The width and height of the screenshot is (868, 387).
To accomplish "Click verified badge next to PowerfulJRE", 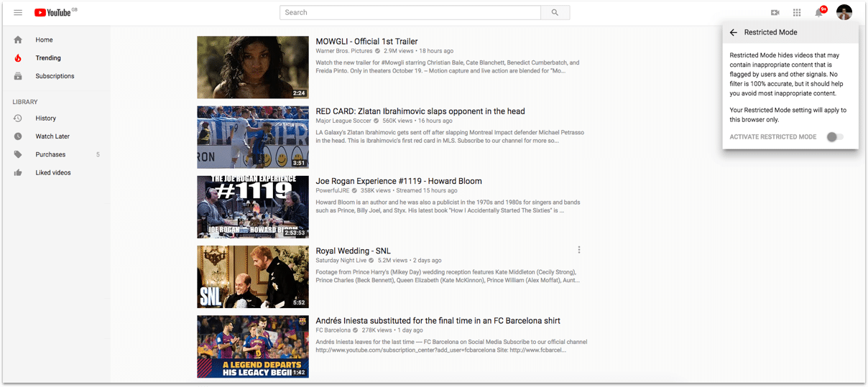I will pyautogui.click(x=354, y=190).
